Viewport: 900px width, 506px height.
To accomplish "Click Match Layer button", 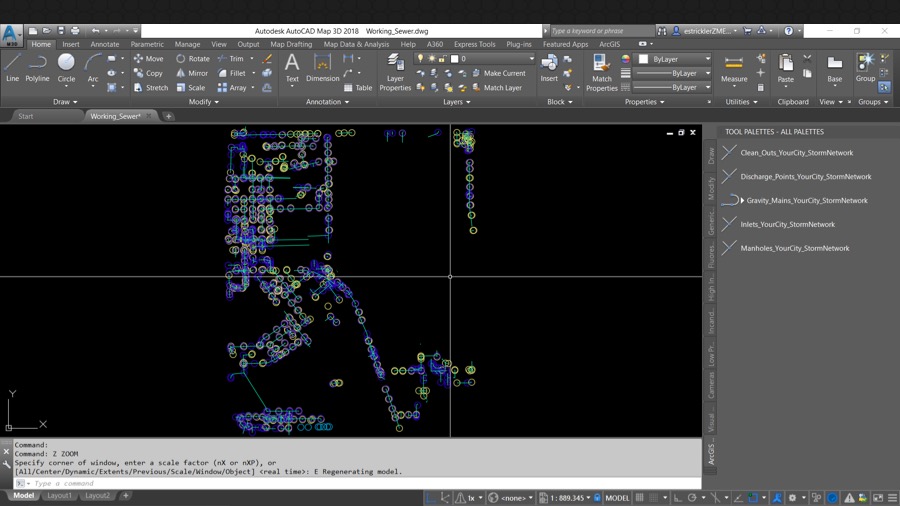I will pos(496,88).
